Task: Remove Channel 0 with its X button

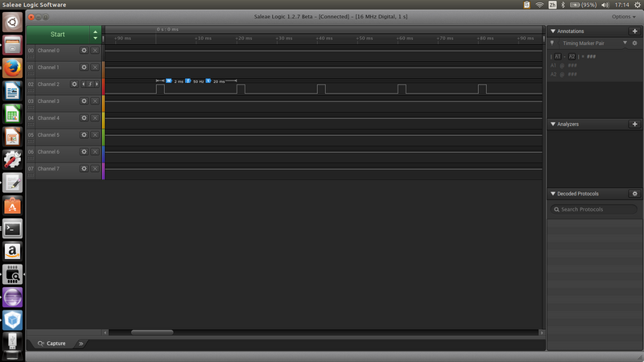Action: 95,51
